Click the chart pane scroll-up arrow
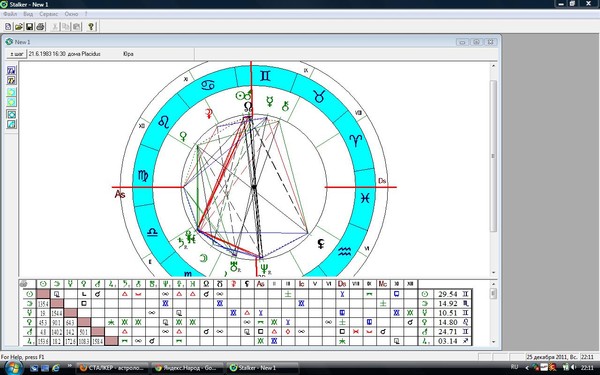This screenshot has height=375, width=600. coord(494,66)
